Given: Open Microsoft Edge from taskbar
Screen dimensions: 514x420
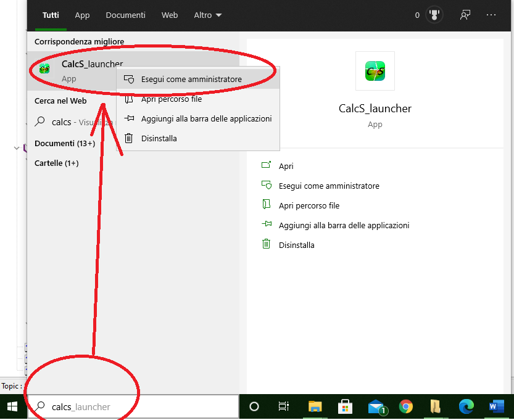Looking at the screenshot, I should (466, 406).
